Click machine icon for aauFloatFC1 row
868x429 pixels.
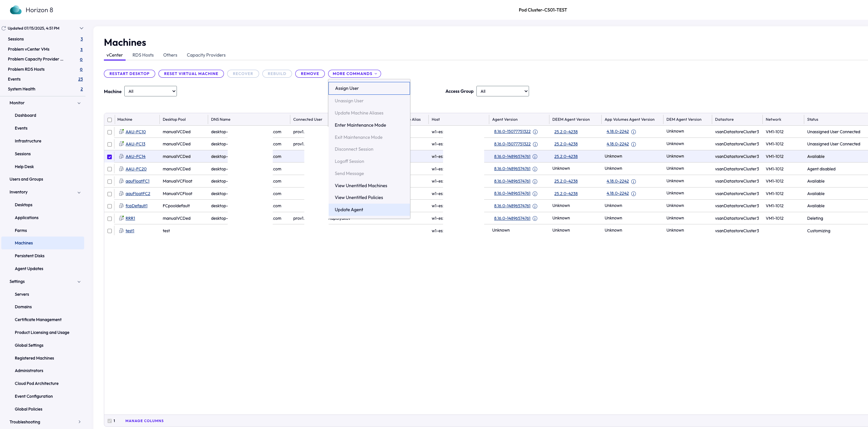[121, 181]
